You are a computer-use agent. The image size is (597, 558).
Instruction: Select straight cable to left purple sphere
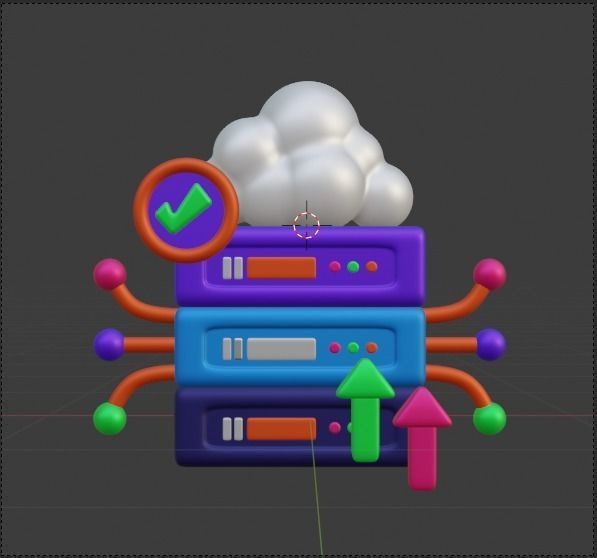pos(149,345)
